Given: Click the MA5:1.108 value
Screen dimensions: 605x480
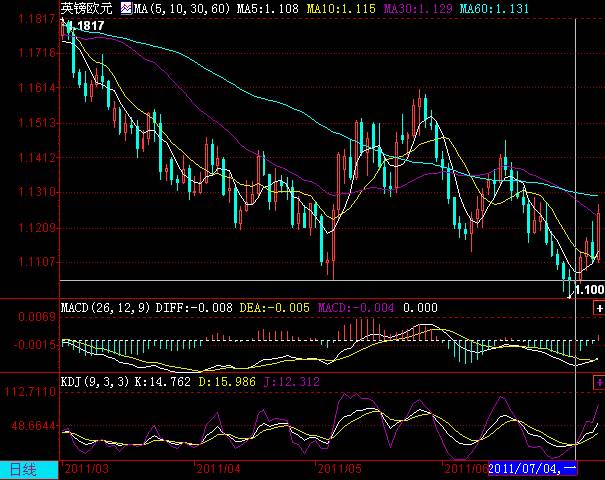Looking at the screenshot, I should pyautogui.click(x=267, y=8).
